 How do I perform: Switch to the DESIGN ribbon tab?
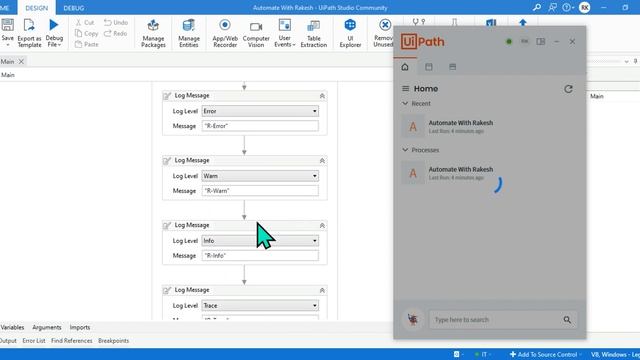36,8
